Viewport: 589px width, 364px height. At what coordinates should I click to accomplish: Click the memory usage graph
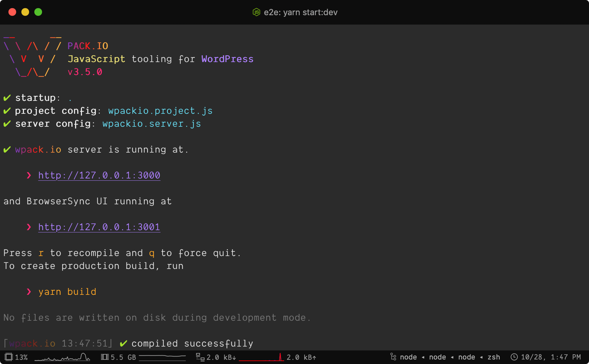pos(162,357)
